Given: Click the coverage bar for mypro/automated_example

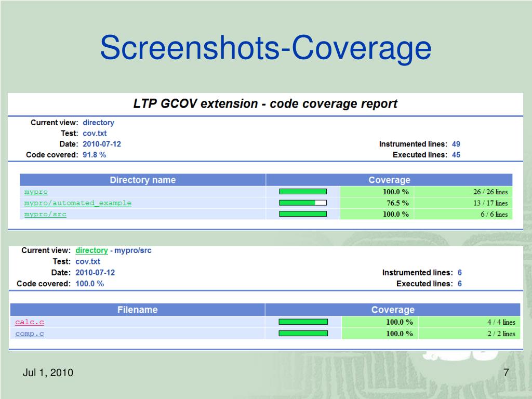Looking at the screenshot, I should tap(303, 203).
